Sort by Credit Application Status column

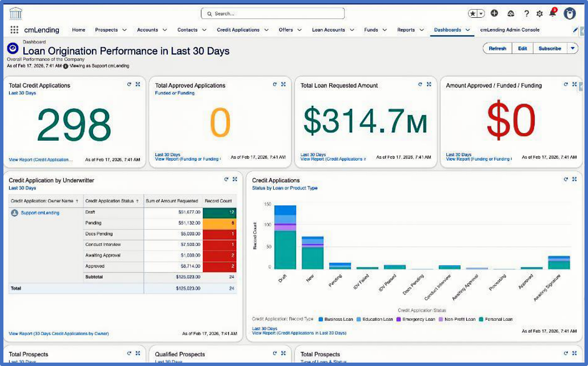[x=112, y=201]
